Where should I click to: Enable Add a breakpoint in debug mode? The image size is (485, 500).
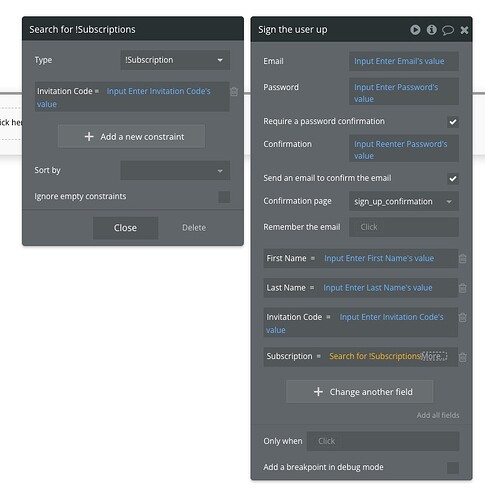tap(453, 467)
